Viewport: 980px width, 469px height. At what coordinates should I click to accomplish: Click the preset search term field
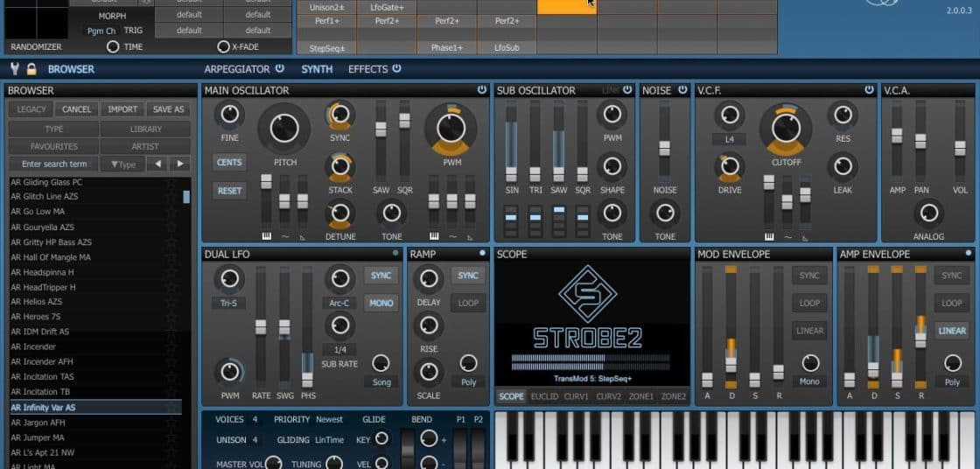[53, 164]
